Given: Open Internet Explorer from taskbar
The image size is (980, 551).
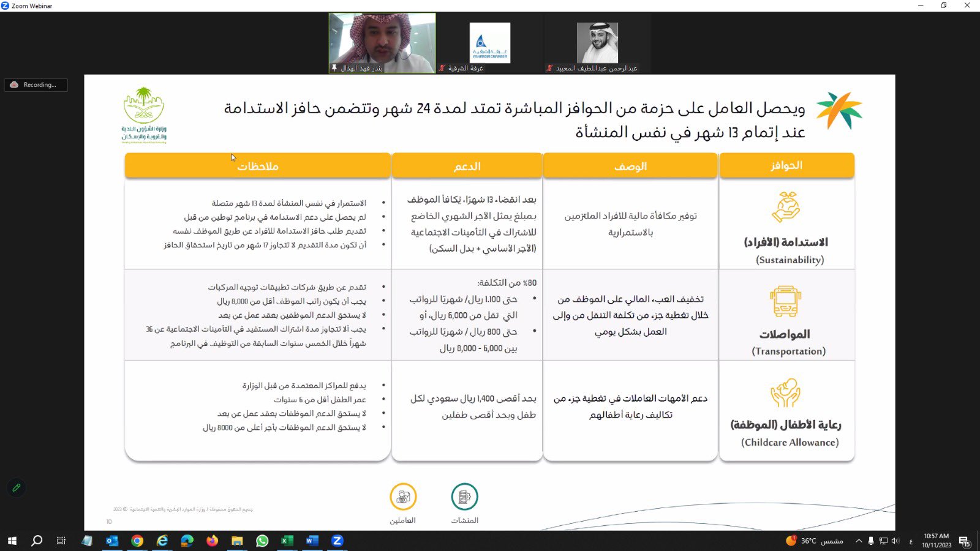Looking at the screenshot, I should pyautogui.click(x=162, y=541).
